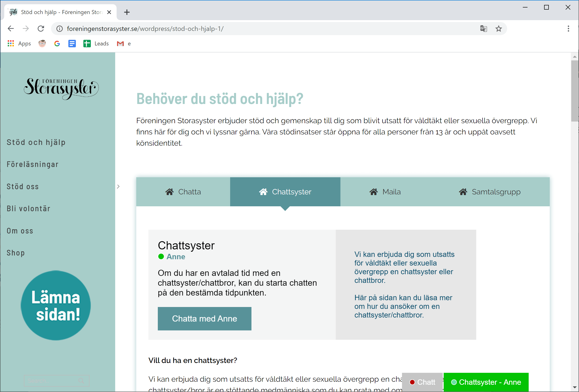
Task: Expand the sidebar collapse chevron arrow
Action: [x=118, y=186]
